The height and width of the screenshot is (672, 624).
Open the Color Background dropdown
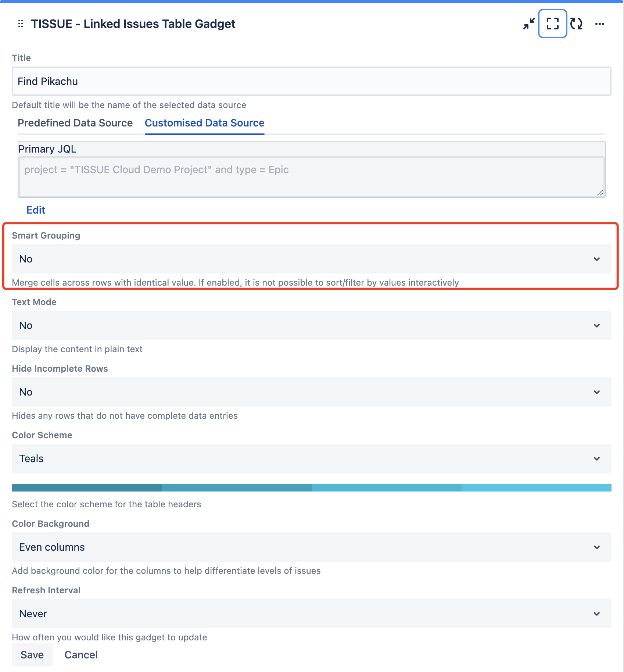tap(311, 547)
